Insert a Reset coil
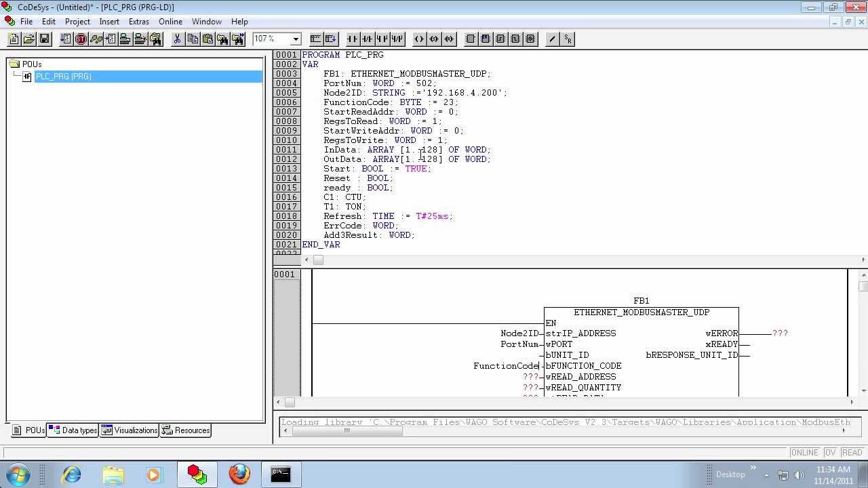This screenshot has width=868, height=488. (x=449, y=39)
